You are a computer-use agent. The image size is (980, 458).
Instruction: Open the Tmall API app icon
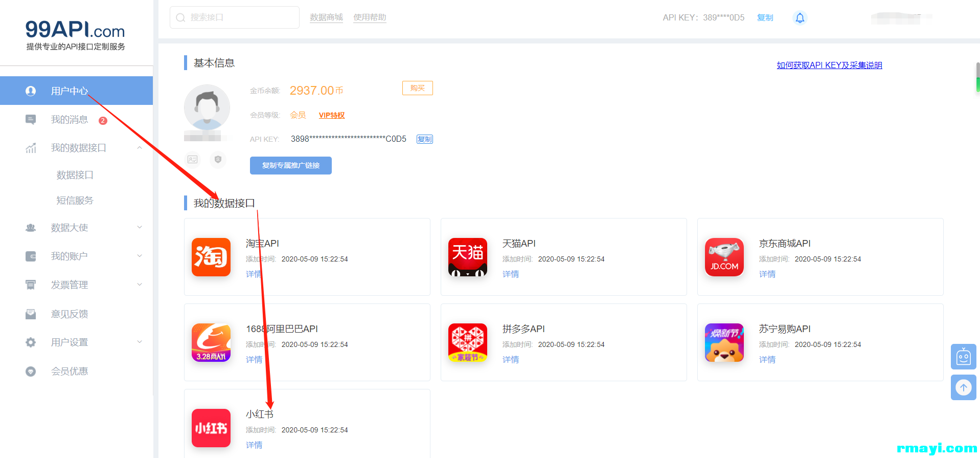[x=468, y=257]
